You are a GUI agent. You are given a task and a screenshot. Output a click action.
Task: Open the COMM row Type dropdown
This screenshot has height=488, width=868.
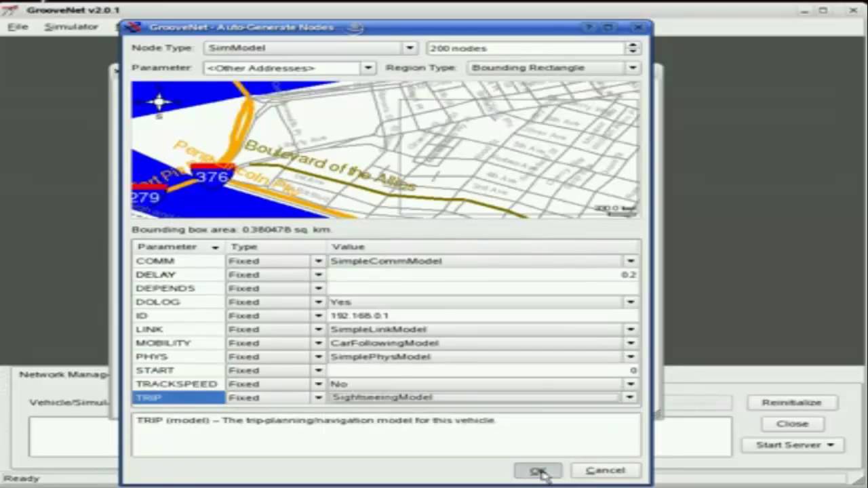(x=318, y=261)
